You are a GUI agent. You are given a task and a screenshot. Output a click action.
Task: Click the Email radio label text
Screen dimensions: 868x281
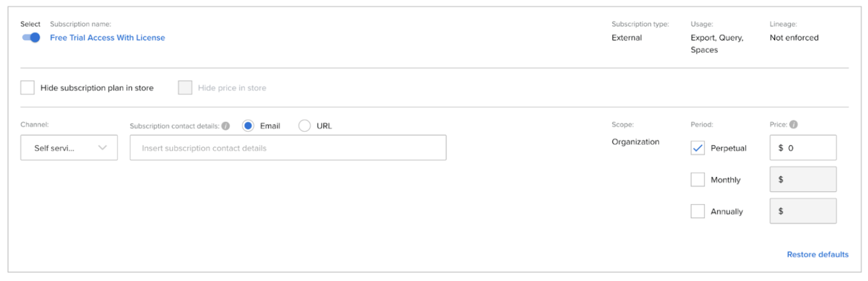tap(270, 126)
